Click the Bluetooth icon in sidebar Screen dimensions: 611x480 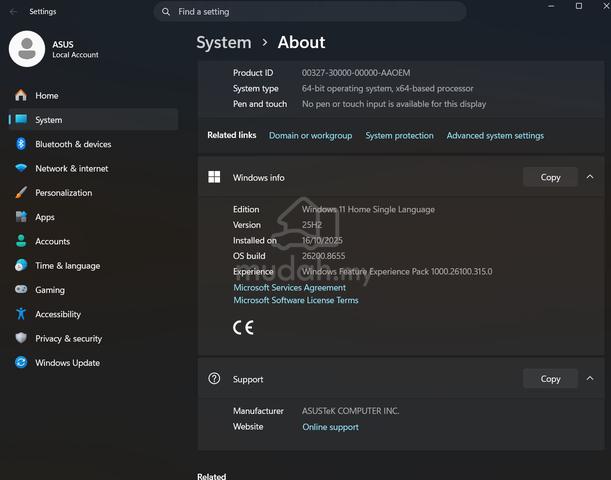pos(21,144)
